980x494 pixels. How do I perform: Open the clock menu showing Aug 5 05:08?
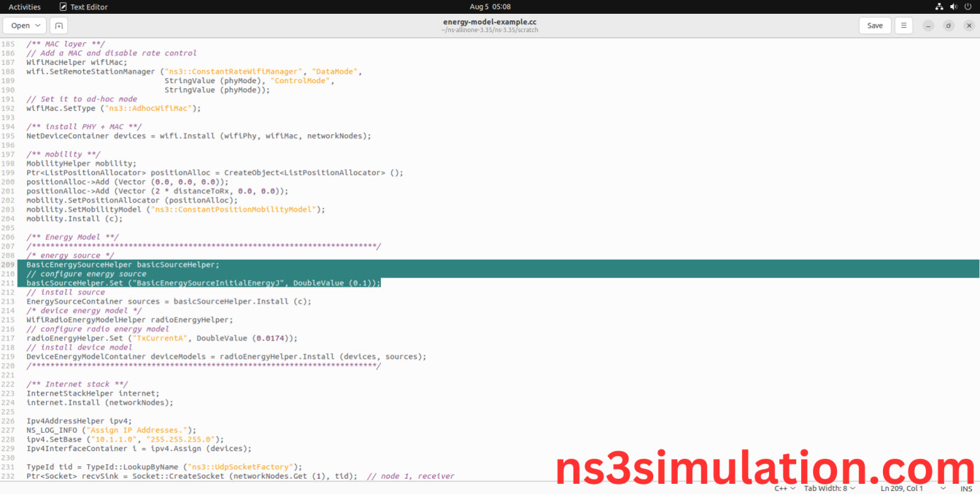tap(490, 7)
